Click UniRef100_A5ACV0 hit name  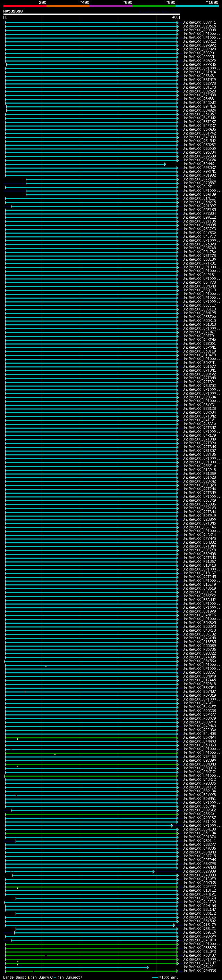point(199,60)
